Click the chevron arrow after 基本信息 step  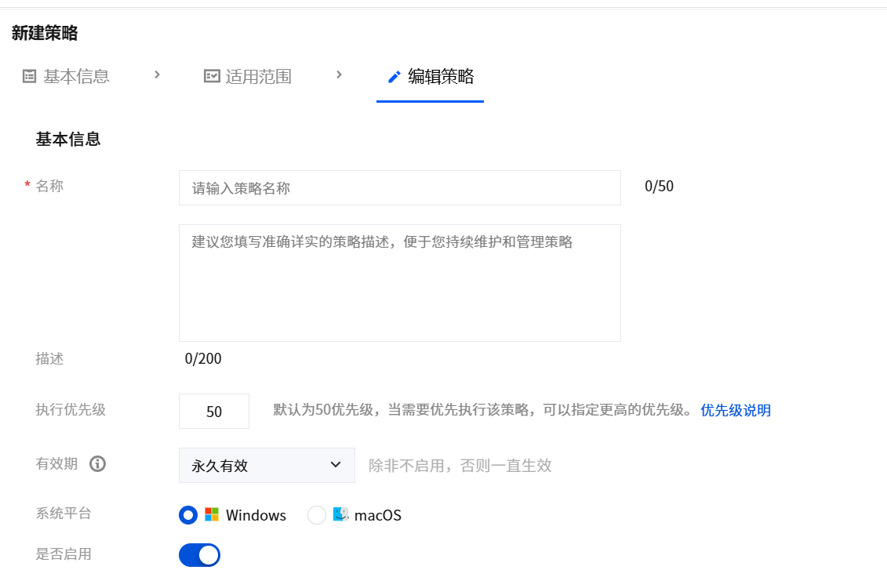[158, 74]
